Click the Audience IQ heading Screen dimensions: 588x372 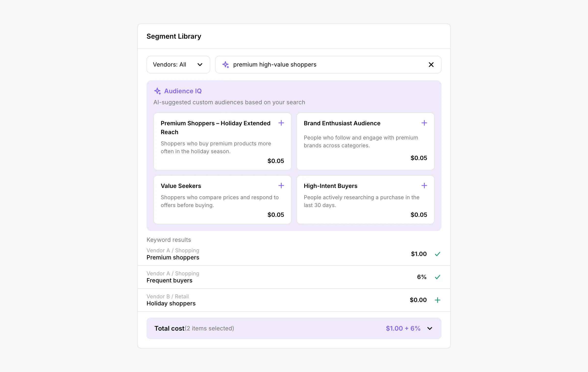click(x=183, y=91)
